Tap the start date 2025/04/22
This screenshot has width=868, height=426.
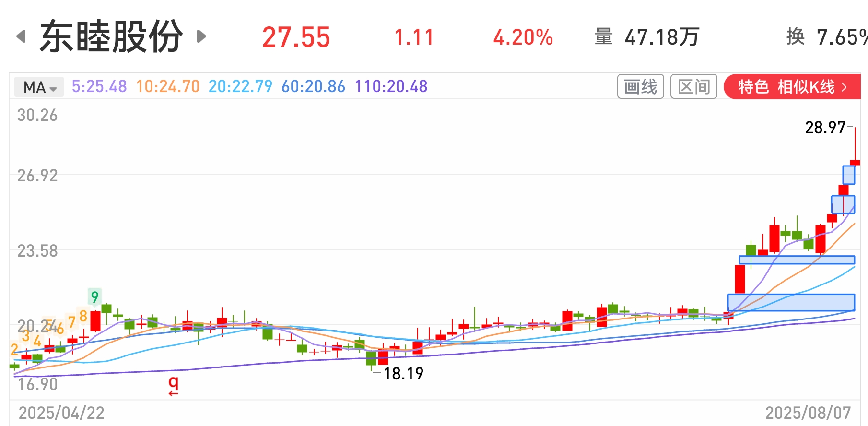point(61,413)
